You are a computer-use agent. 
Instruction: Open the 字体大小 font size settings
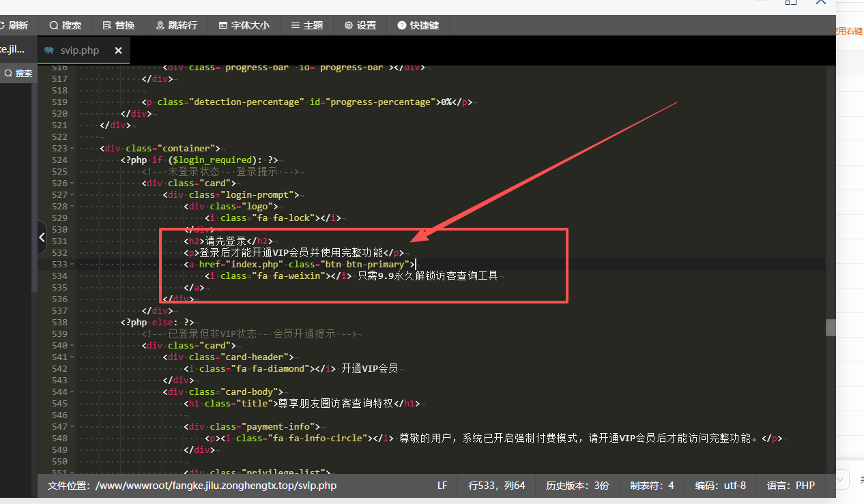(x=243, y=25)
